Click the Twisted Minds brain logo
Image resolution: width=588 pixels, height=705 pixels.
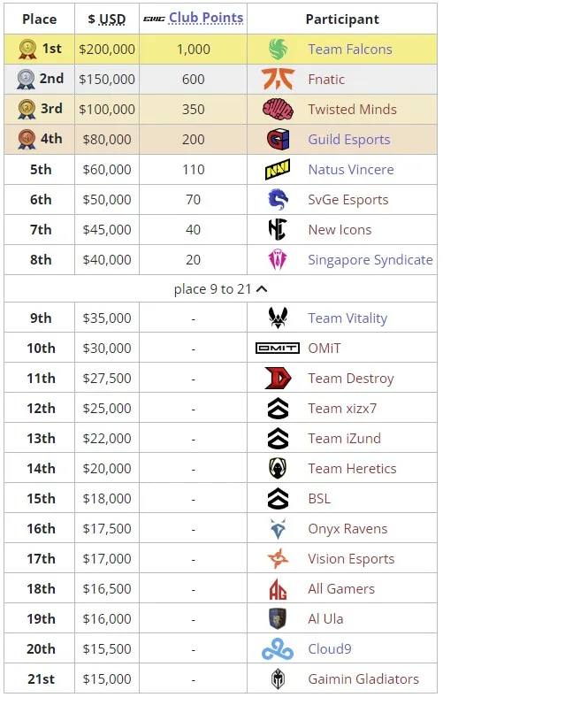tap(278, 110)
